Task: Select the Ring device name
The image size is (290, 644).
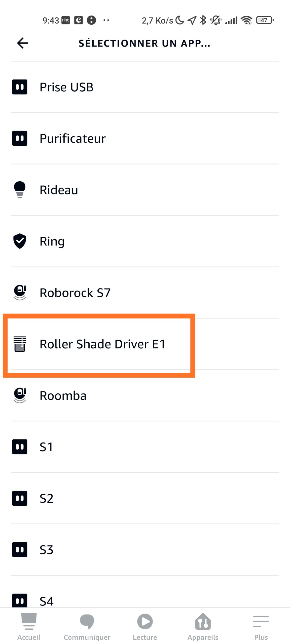Action: click(52, 242)
